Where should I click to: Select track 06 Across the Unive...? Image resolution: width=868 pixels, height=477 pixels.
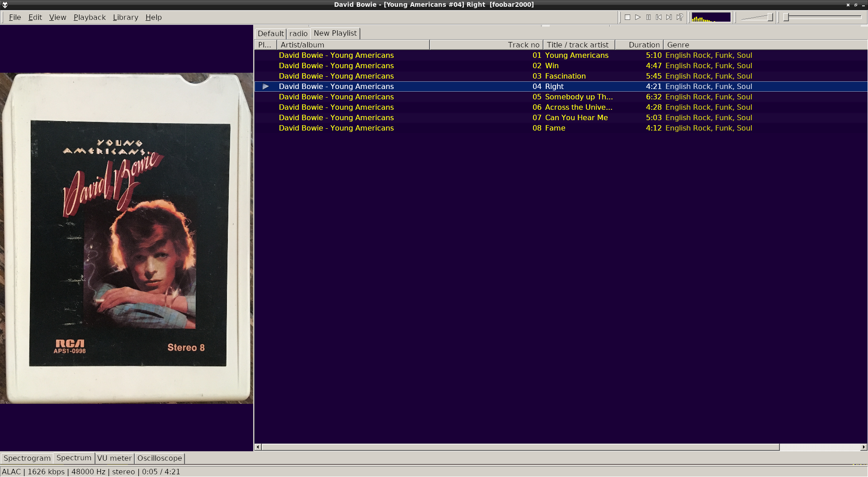561,107
